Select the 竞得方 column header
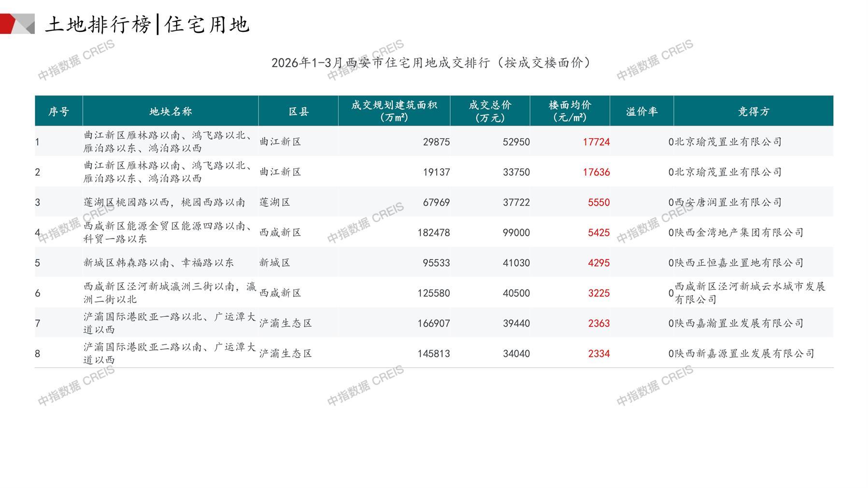Screen dimensions: 868x488 753,112
